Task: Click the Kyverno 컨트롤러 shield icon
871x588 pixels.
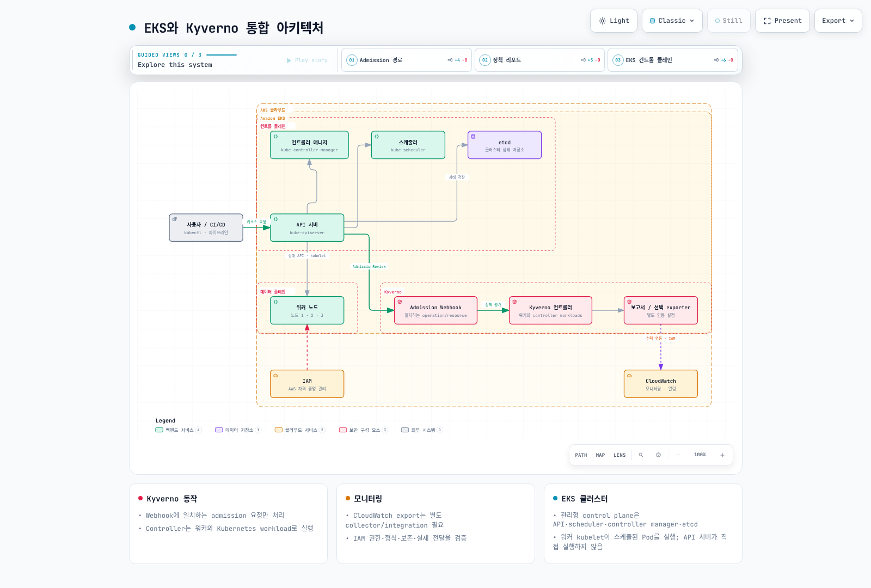Action: [x=514, y=302]
